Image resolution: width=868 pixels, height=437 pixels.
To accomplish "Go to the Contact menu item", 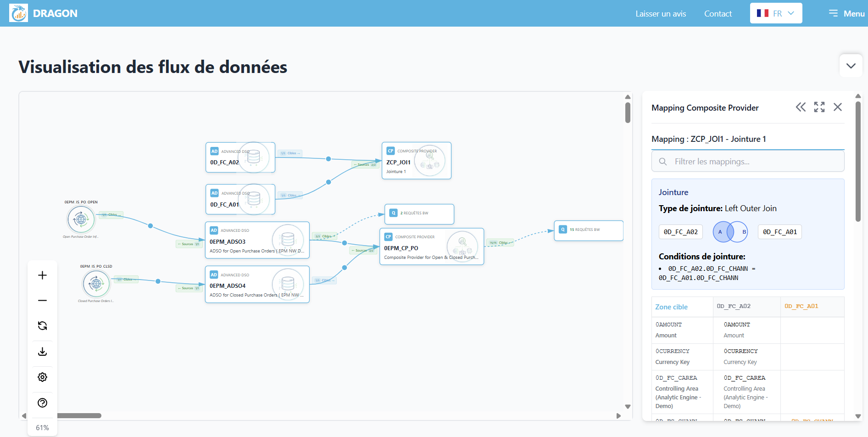I will coord(718,13).
